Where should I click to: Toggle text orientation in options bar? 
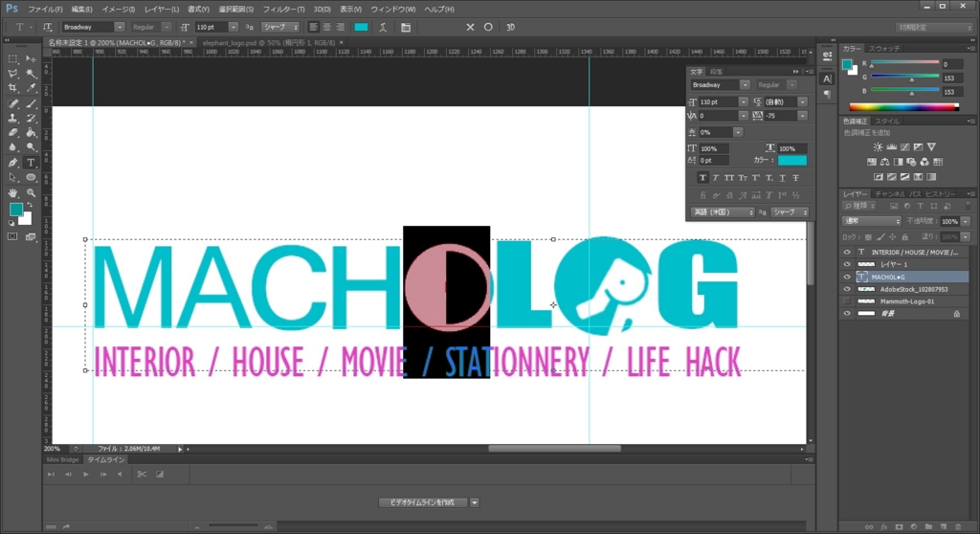tap(48, 28)
